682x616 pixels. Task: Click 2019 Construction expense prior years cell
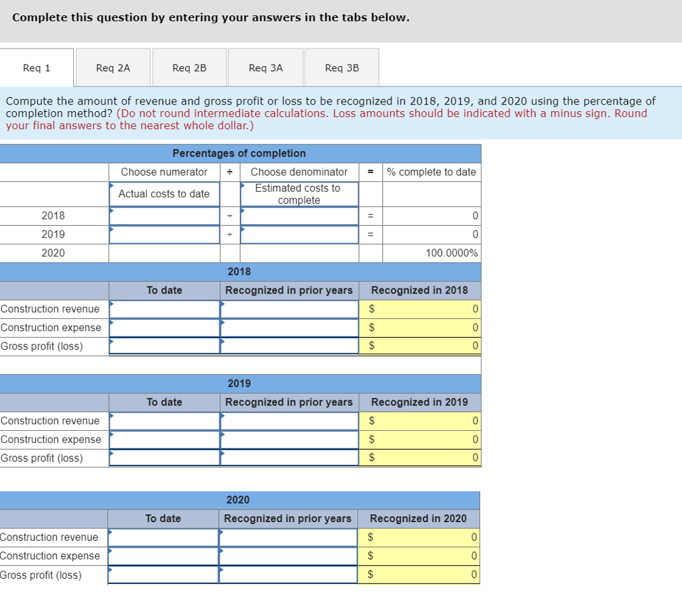(x=289, y=440)
